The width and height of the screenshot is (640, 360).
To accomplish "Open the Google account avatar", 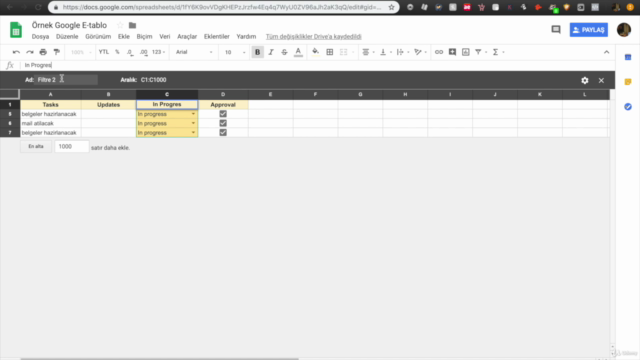I will point(624,30).
